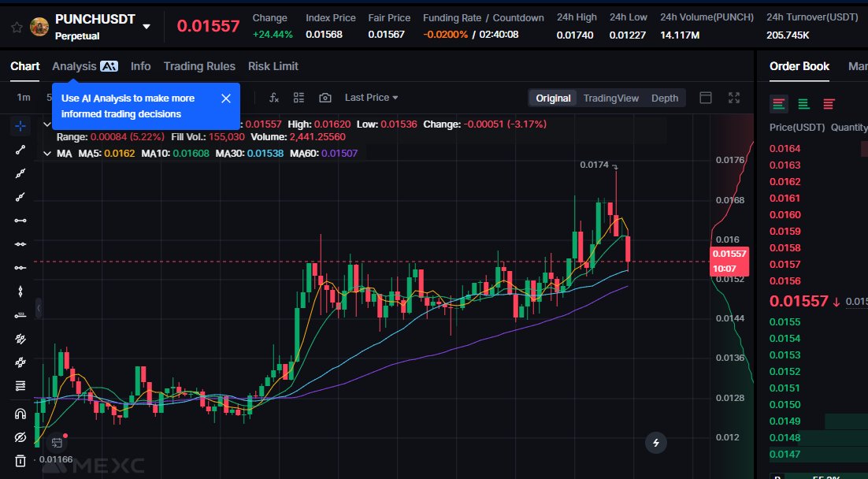The height and width of the screenshot is (479, 868).
Task: Open the Info tab
Action: [x=141, y=66]
